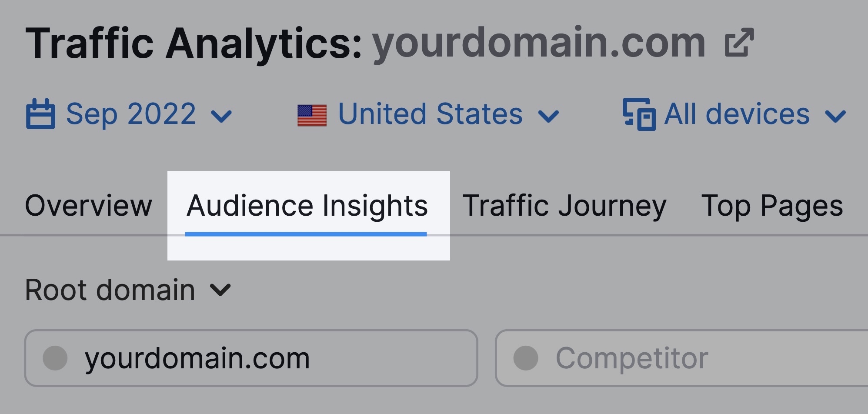
Task: Click the devices icon next to All devices
Action: tap(638, 114)
